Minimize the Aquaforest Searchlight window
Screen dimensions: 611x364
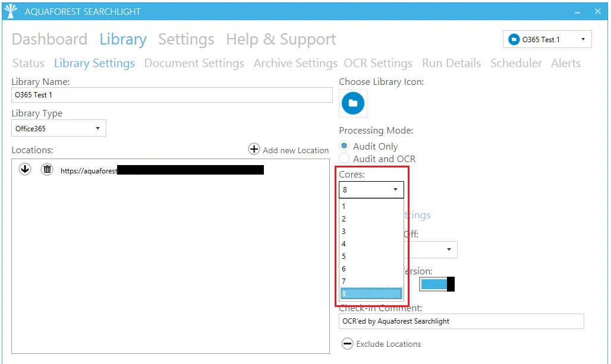[x=577, y=12]
